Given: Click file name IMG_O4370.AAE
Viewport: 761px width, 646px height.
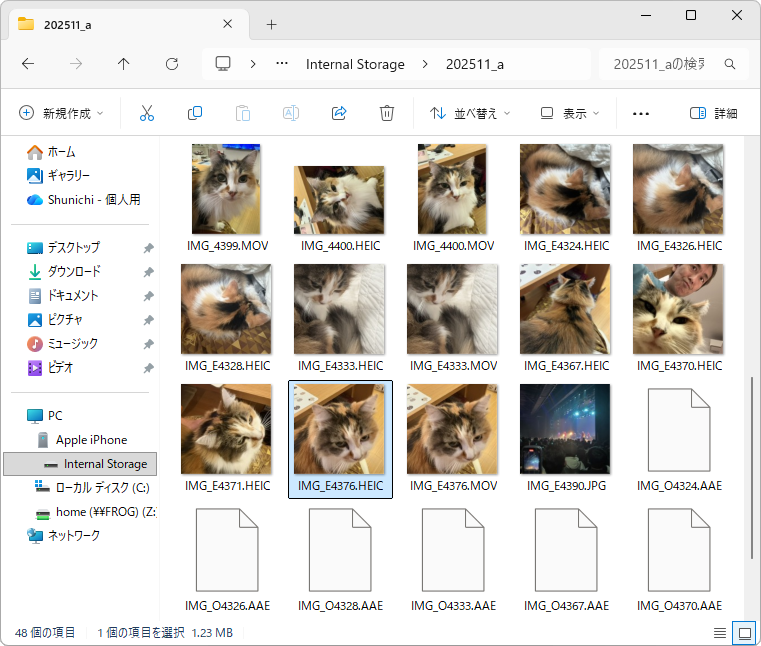Looking at the screenshot, I should point(679,606).
